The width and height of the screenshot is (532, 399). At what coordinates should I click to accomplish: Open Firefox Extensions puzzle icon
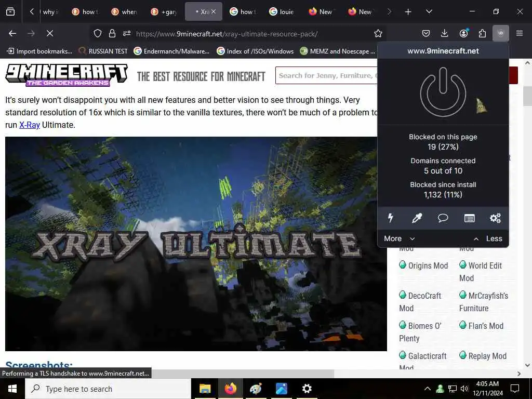tap(482, 33)
